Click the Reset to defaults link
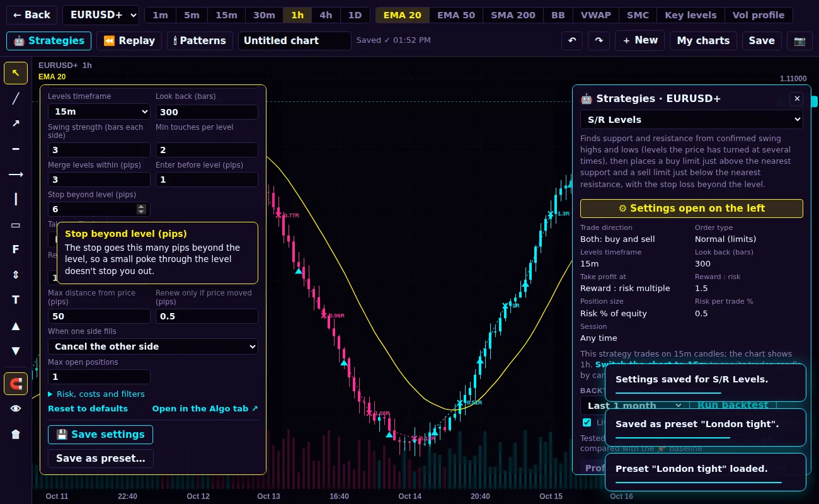Viewport: 819px width, 504px height. click(88, 409)
